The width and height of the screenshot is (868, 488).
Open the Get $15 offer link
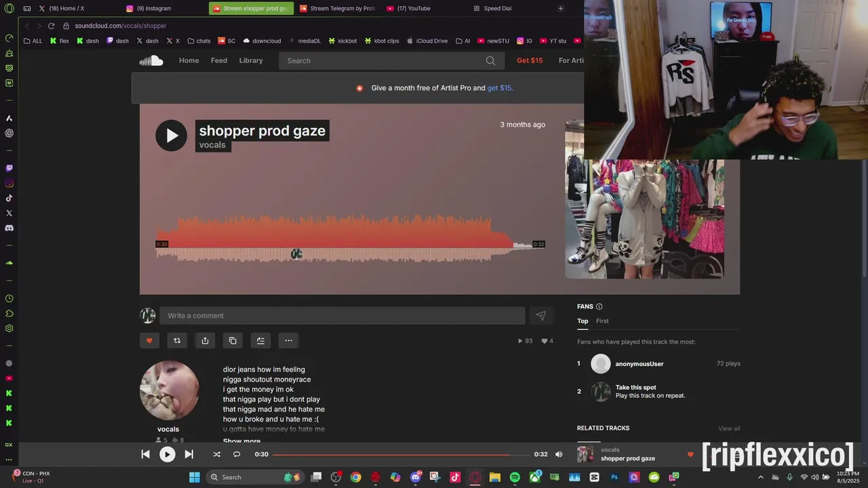(x=530, y=60)
